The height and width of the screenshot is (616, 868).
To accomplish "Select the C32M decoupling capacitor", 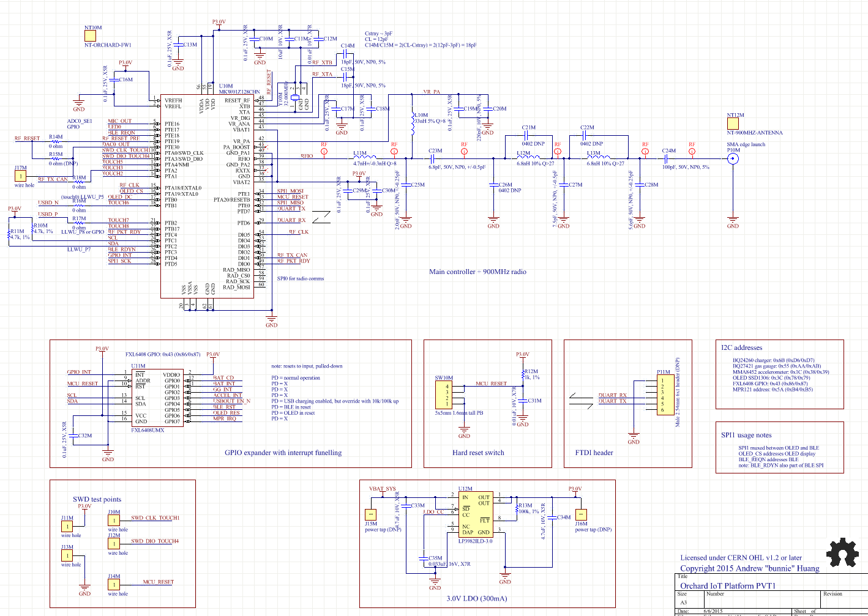I will click(x=73, y=436).
